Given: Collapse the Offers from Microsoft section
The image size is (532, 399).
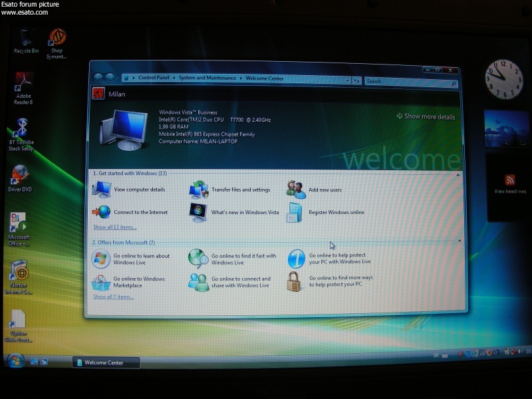Looking at the screenshot, I should click(x=458, y=241).
